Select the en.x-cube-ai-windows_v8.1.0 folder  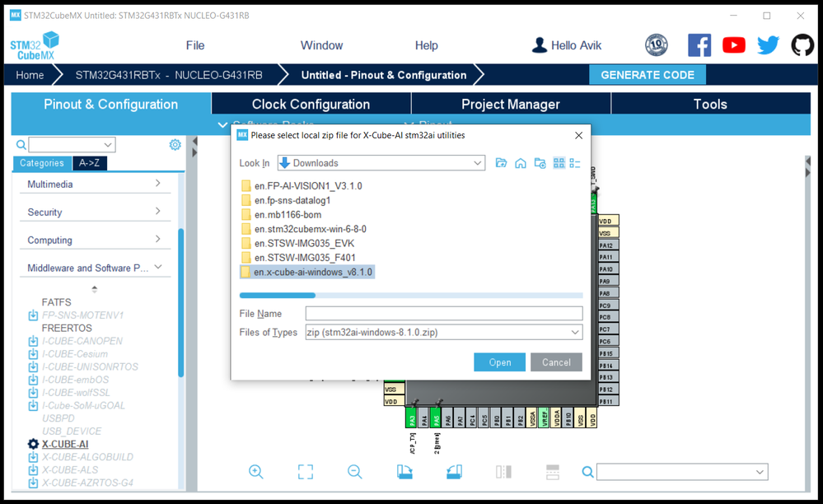coord(307,273)
